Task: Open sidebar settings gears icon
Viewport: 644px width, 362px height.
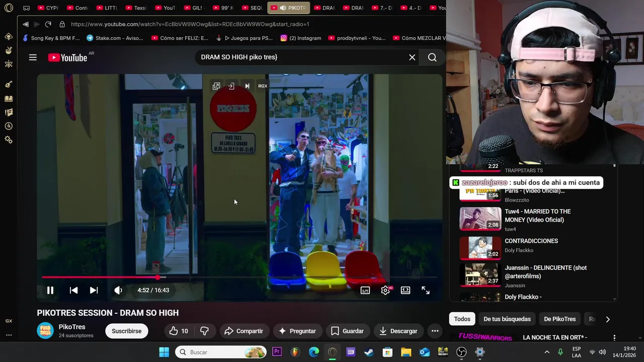Action: [9, 140]
